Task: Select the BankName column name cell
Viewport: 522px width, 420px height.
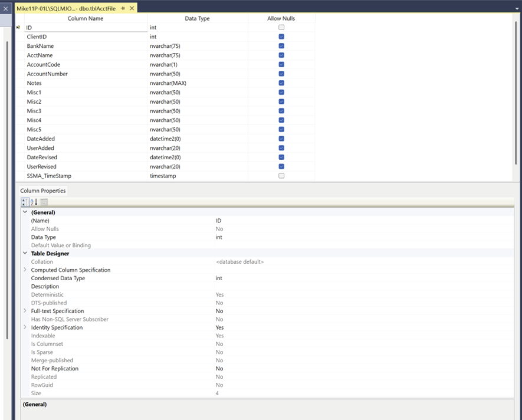Action: (x=86, y=46)
